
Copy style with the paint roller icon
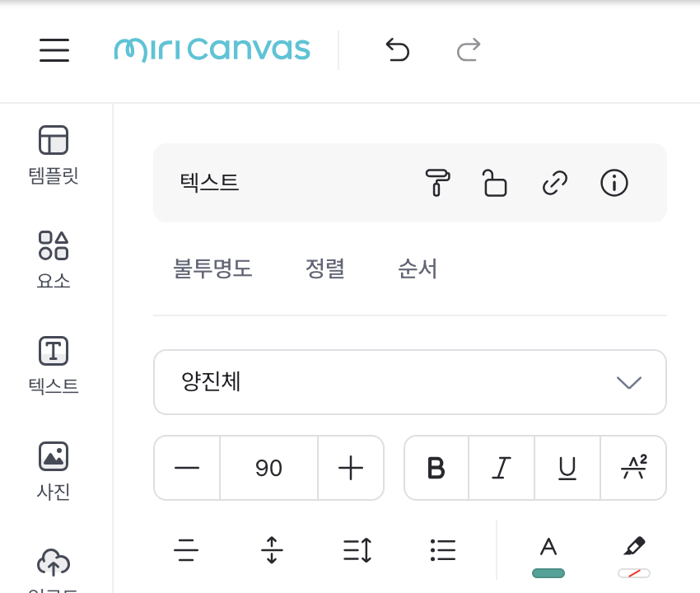tap(437, 183)
